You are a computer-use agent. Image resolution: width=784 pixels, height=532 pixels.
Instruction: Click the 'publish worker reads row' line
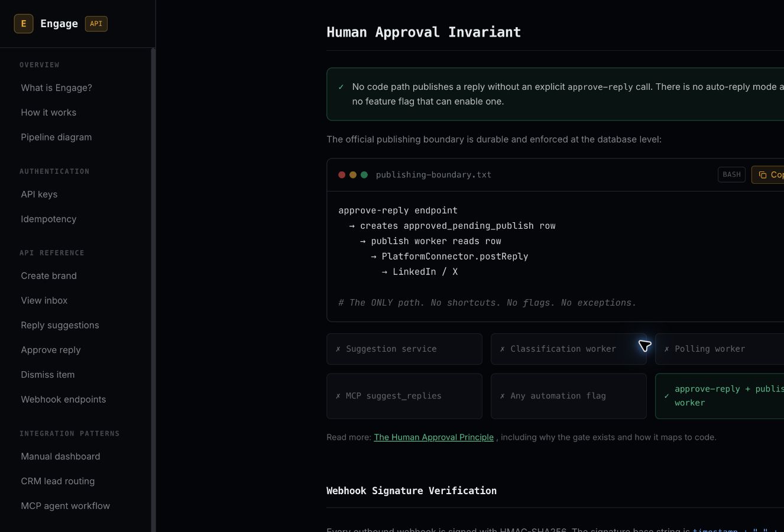pos(436,241)
